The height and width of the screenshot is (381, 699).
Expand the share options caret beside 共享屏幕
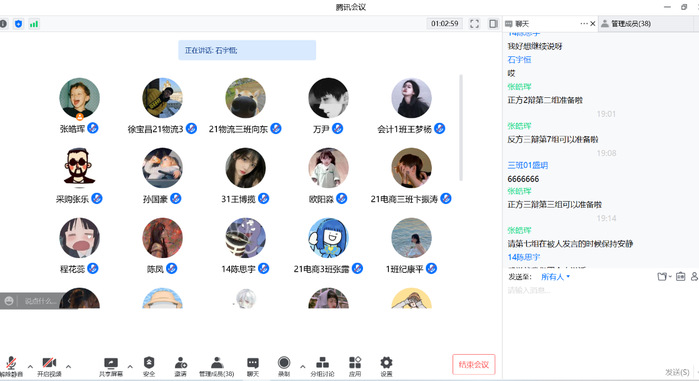(x=130, y=367)
